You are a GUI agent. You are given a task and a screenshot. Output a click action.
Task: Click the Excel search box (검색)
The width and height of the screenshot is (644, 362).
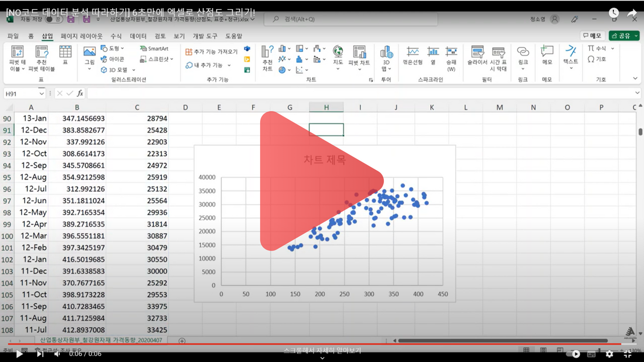coord(351,19)
